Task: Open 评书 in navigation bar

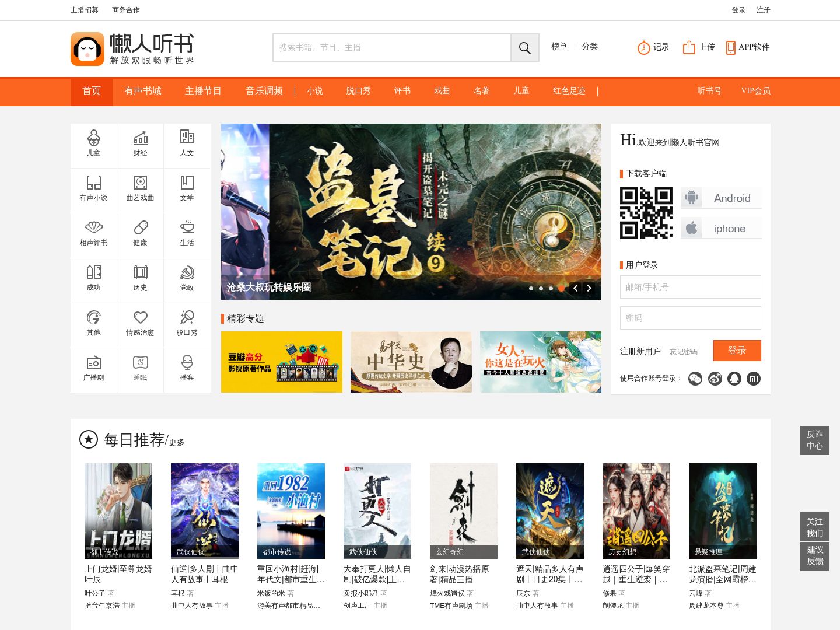Action: pyautogui.click(x=402, y=91)
